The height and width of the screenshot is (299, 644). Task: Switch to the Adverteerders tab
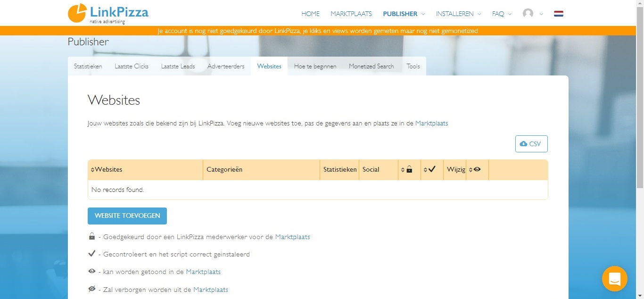[226, 66]
